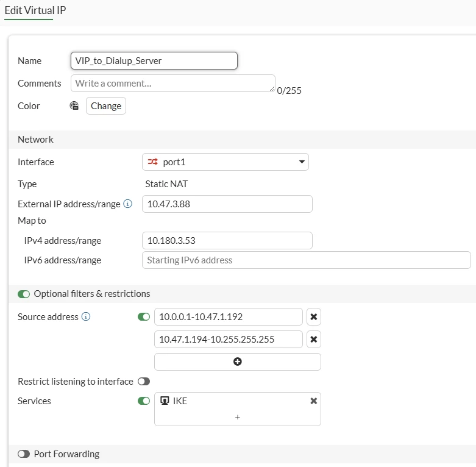
Task: Click the Map to label
Action: tap(32, 221)
